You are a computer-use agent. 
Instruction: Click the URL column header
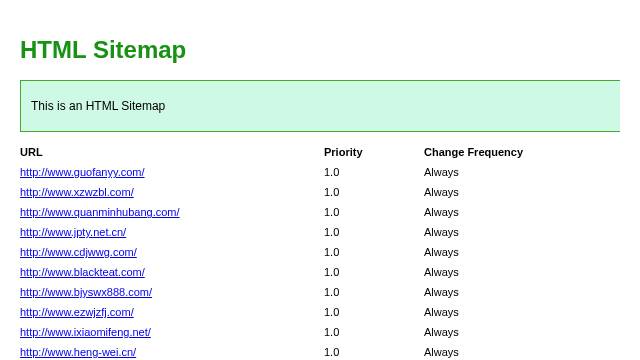tap(31, 152)
